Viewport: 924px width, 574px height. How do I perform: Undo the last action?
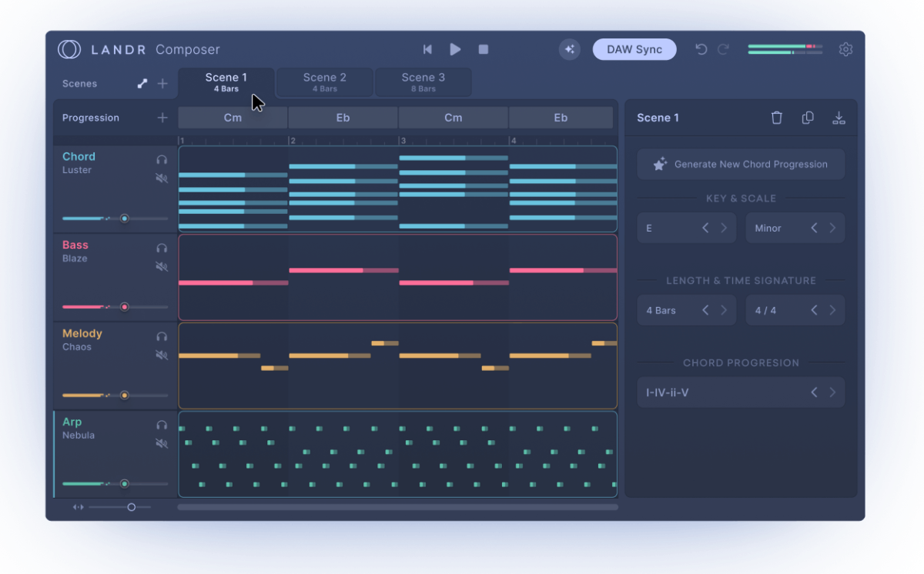701,49
